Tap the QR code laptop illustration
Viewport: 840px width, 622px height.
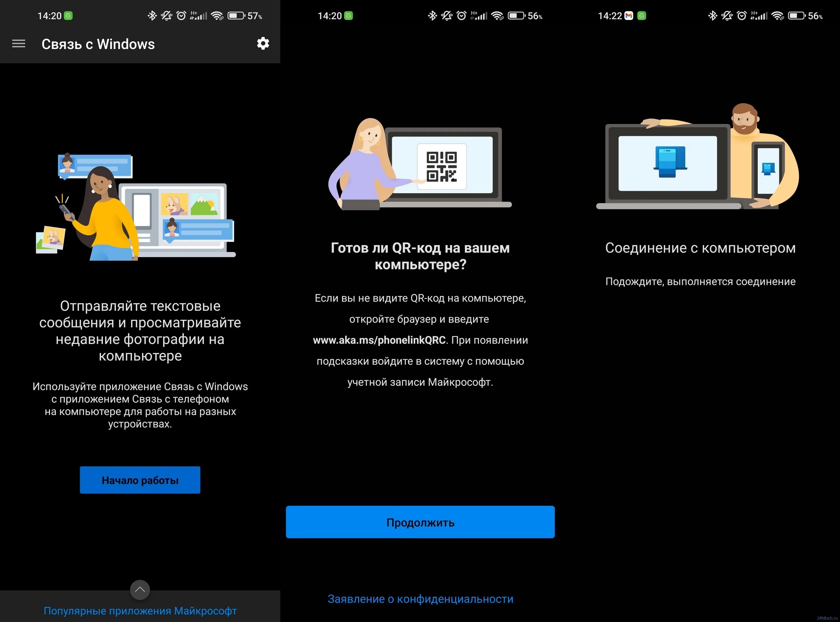tap(420, 164)
